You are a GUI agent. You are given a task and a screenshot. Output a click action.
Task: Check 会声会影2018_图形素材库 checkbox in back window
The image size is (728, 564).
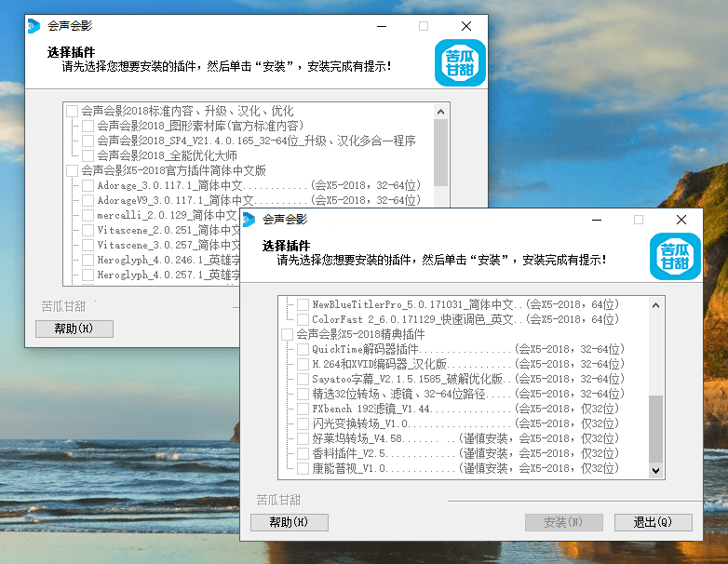coord(88,127)
